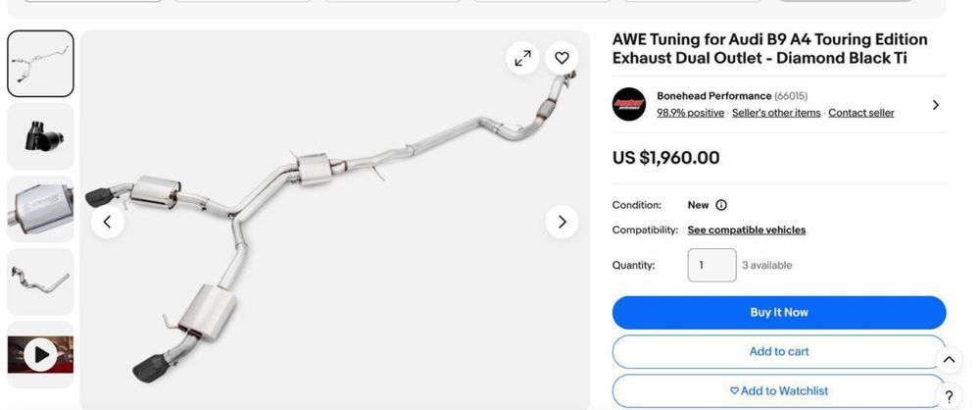
Task: Click the Quantity input field
Action: [711, 266]
